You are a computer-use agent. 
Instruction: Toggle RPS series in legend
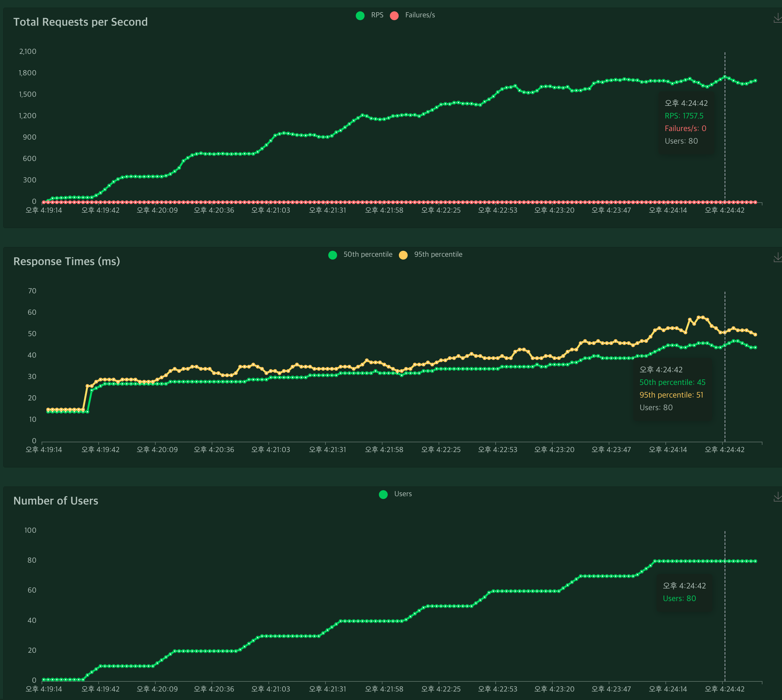click(x=377, y=15)
